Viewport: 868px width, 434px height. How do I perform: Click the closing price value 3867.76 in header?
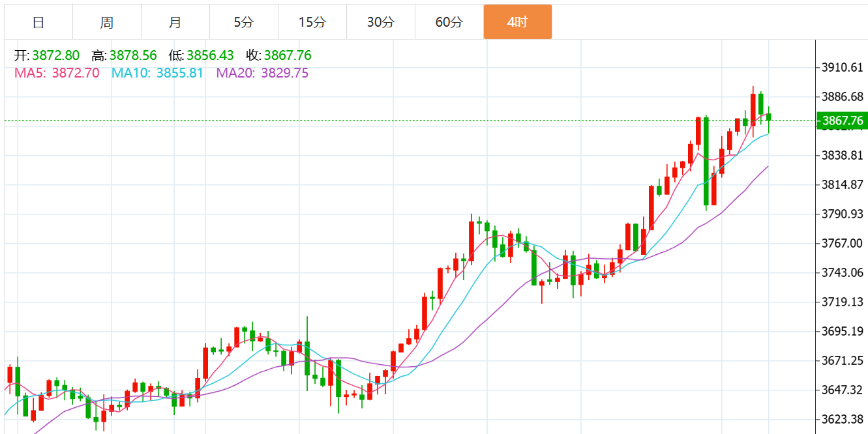pyautogui.click(x=288, y=55)
